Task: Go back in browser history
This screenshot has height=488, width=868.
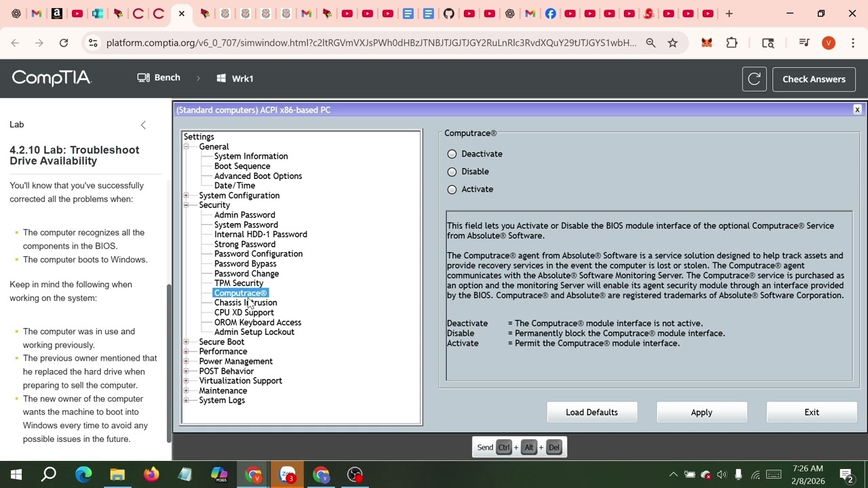Action: coord(15,43)
